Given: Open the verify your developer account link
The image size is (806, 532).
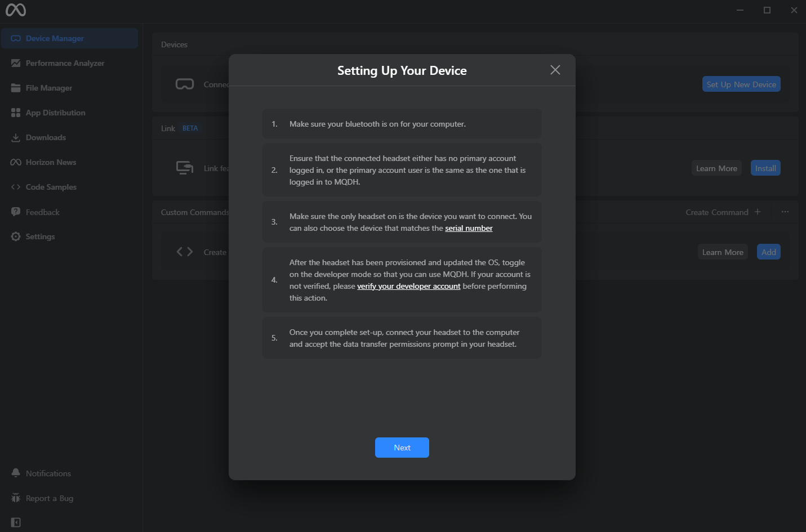Looking at the screenshot, I should 409,286.
